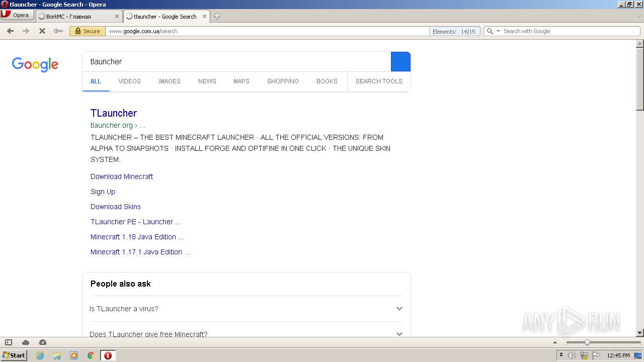
Task: Open Windows Explorer folder taskbar icon
Action: (57, 355)
